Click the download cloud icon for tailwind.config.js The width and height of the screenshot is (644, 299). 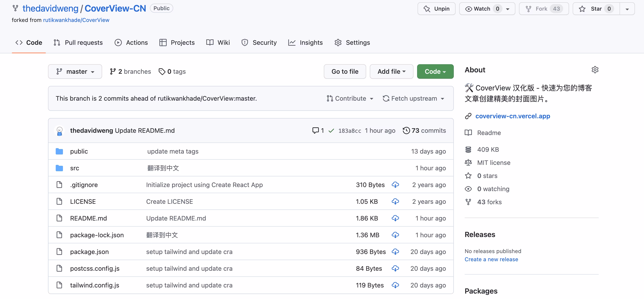pyautogui.click(x=395, y=285)
